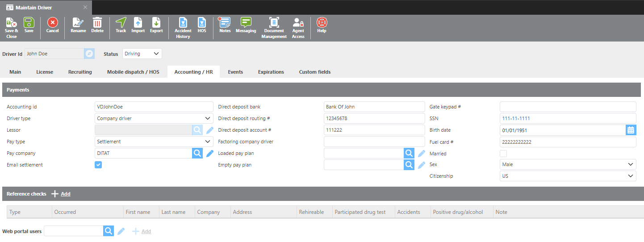Uncheck the Email settlement checkbox
This screenshot has height=242, width=644.
[98, 165]
